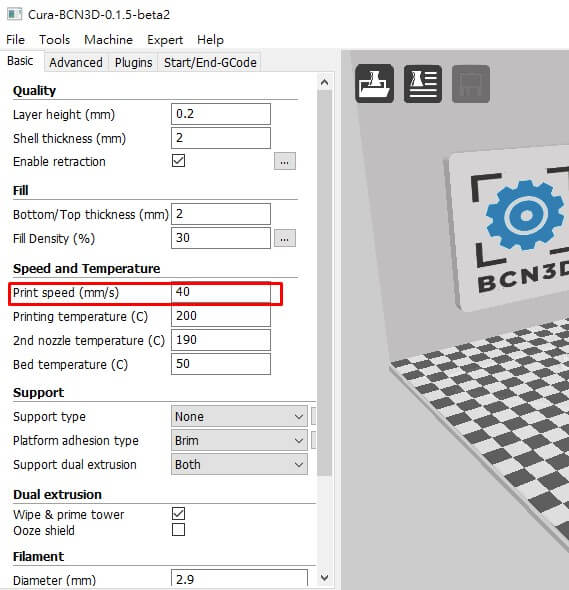Click the scroll down arrow in settings panel
The height and width of the screenshot is (590, 569).
tap(325, 578)
